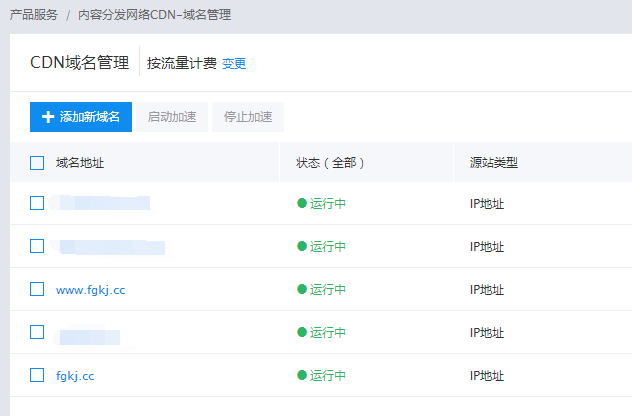Click the 域名地址 column header
Screen dimensions: 632x416
click(x=80, y=163)
